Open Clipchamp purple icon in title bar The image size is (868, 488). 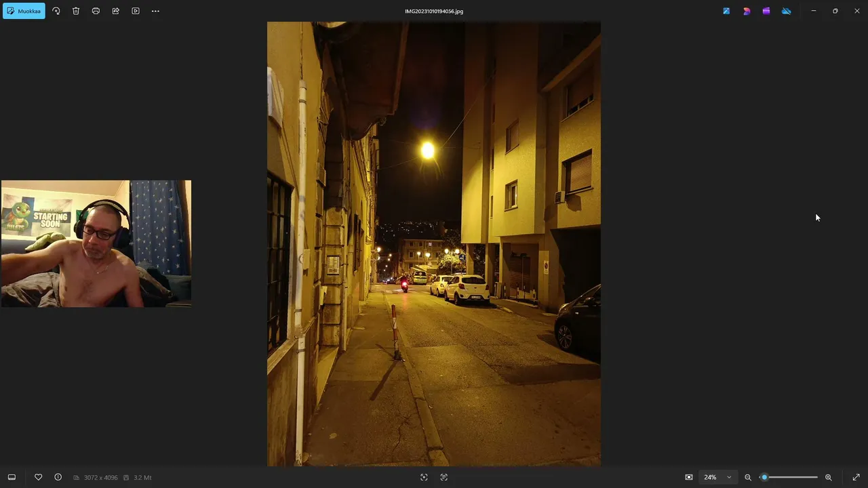[x=766, y=11]
